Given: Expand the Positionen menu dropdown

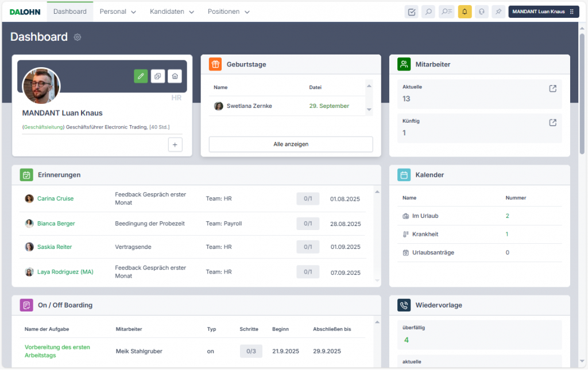Looking at the screenshot, I should click(229, 11).
